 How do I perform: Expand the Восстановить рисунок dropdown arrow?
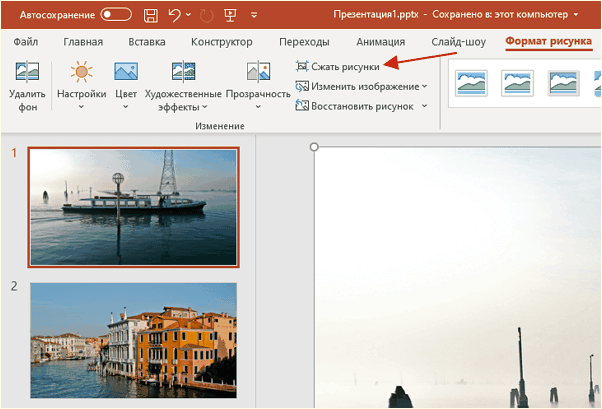(425, 106)
